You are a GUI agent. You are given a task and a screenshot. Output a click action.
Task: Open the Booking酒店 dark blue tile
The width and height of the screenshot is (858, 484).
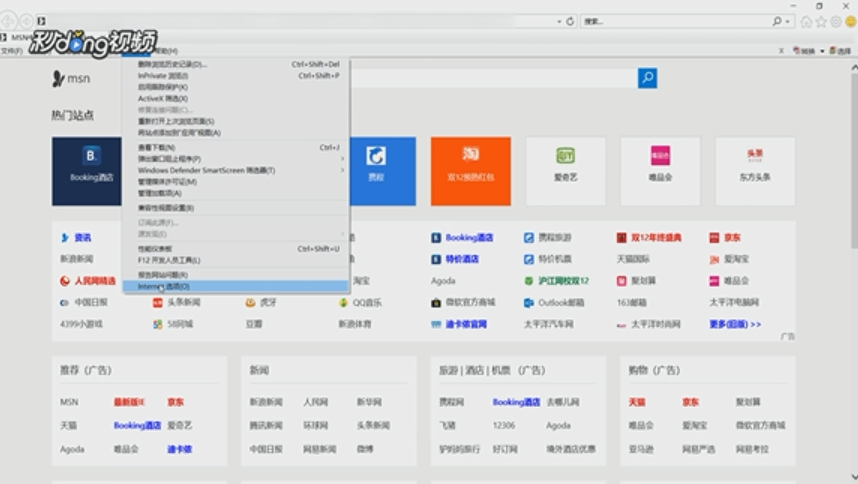[87, 171]
